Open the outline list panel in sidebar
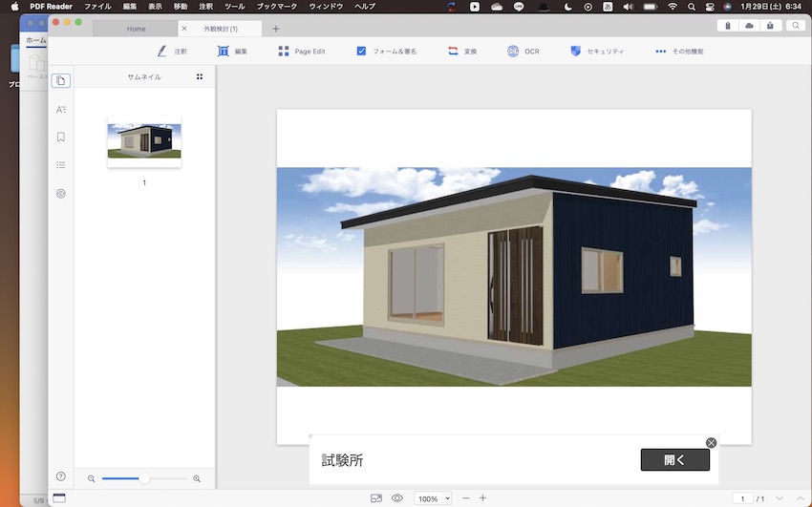The height and width of the screenshot is (507, 812). (x=61, y=164)
